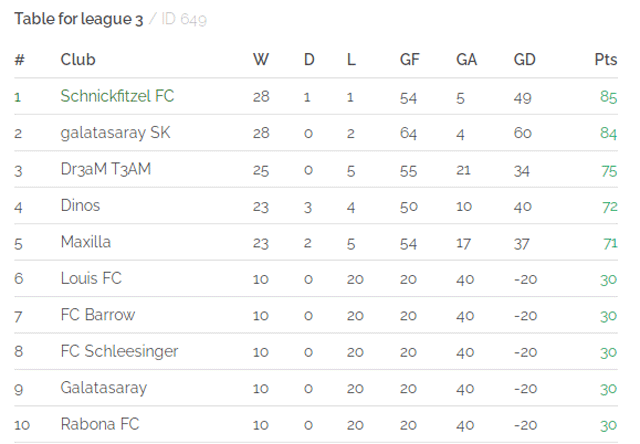Open the Maxilla club entry
The image size is (640, 444).
(85, 242)
